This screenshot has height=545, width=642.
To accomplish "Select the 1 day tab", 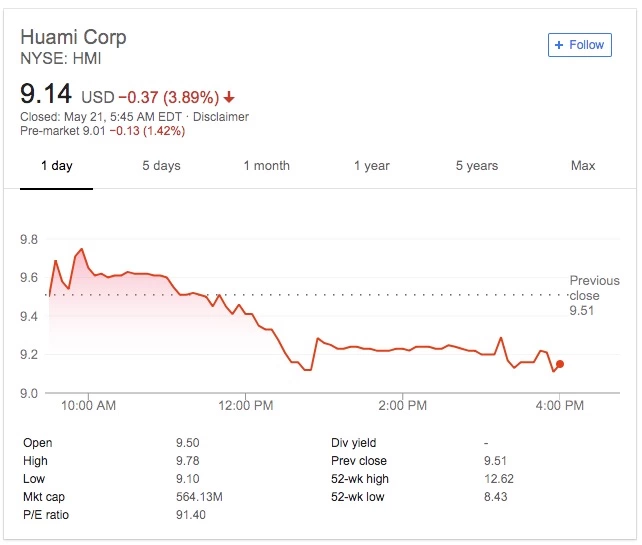I will pyautogui.click(x=56, y=166).
